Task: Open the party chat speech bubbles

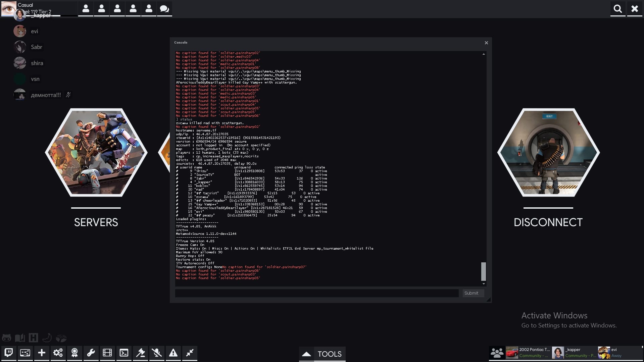Action: [x=164, y=9]
